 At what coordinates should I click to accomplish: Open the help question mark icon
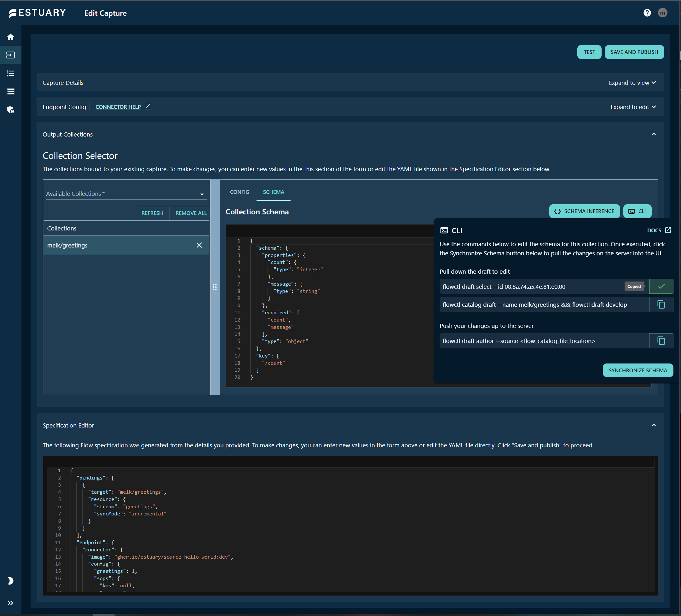[647, 13]
